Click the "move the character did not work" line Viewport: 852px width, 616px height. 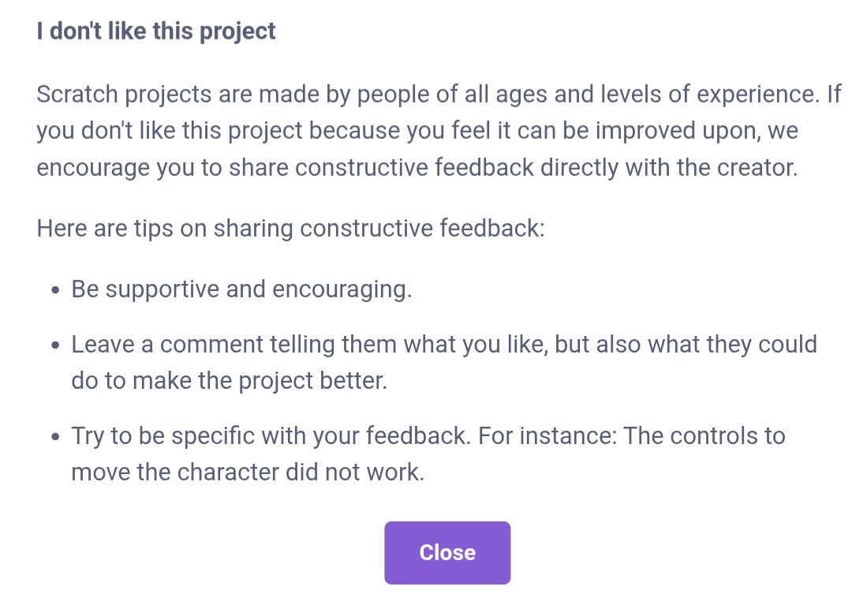pyautogui.click(x=248, y=472)
